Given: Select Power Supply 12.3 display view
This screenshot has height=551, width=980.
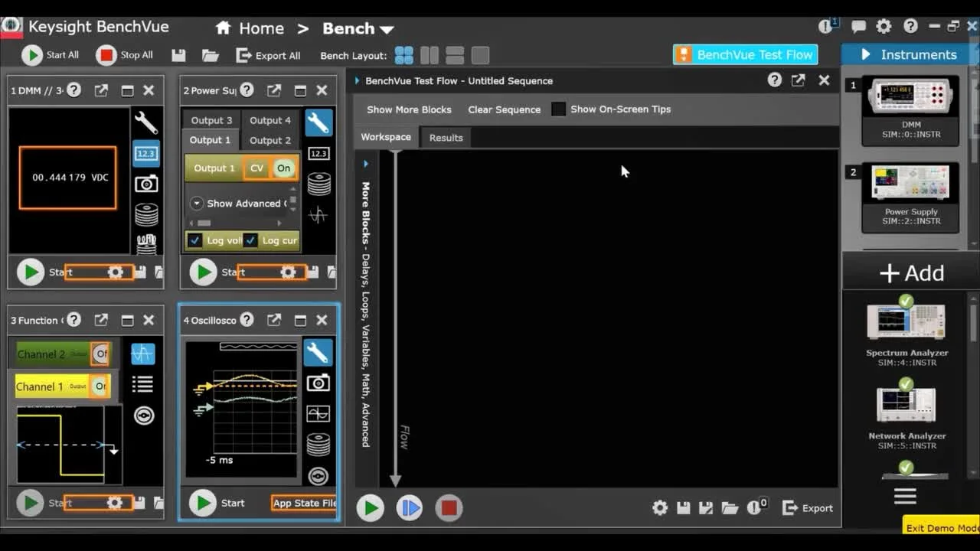Looking at the screenshot, I should (x=318, y=153).
